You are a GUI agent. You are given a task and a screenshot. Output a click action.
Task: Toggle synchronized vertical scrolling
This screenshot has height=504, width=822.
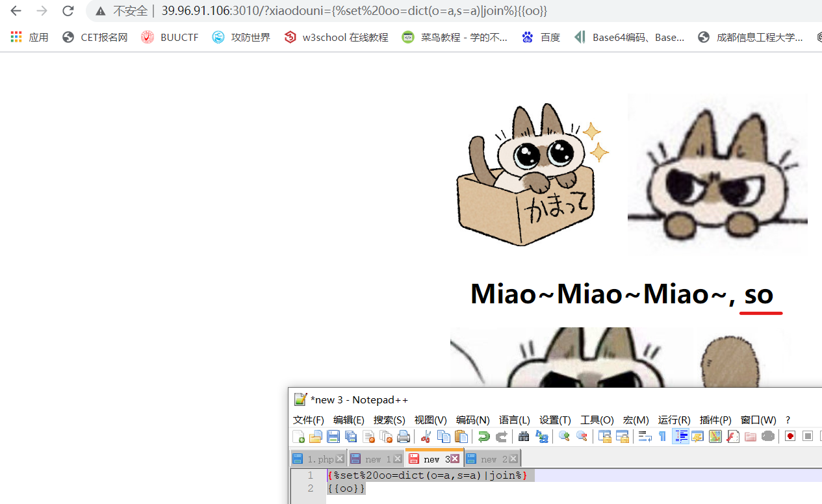(x=604, y=436)
